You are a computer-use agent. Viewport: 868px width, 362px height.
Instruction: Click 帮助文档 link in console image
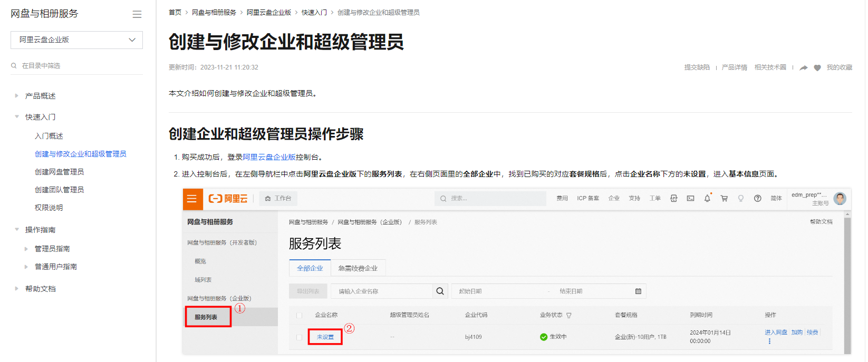[821, 222]
